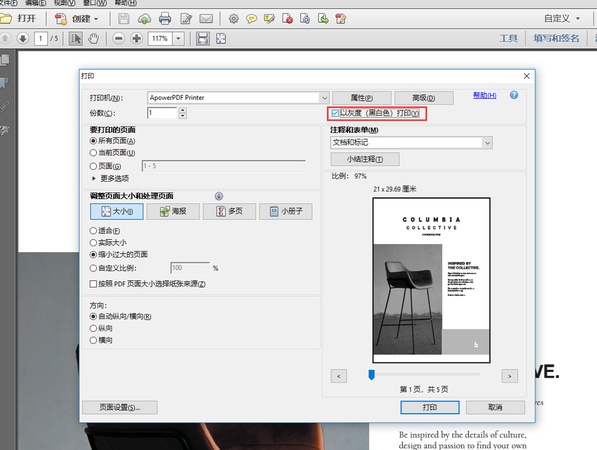Select the 实际大小 radio option
Viewport: 597px width, 450px height.
point(93,243)
